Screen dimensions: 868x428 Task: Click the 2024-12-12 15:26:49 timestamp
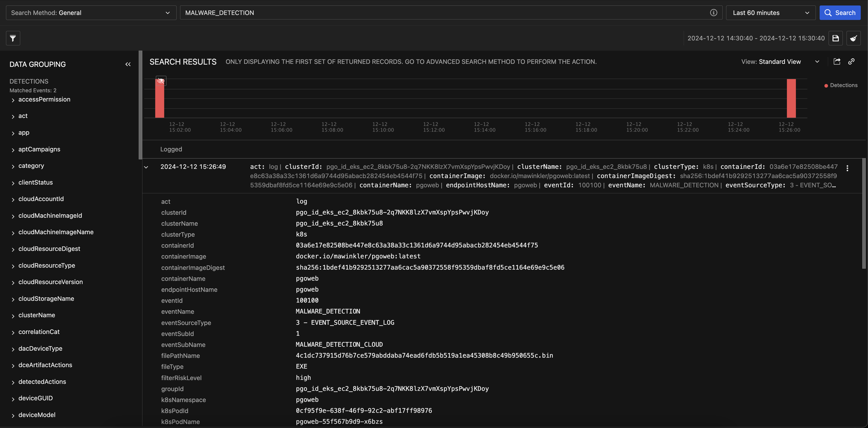click(x=193, y=166)
